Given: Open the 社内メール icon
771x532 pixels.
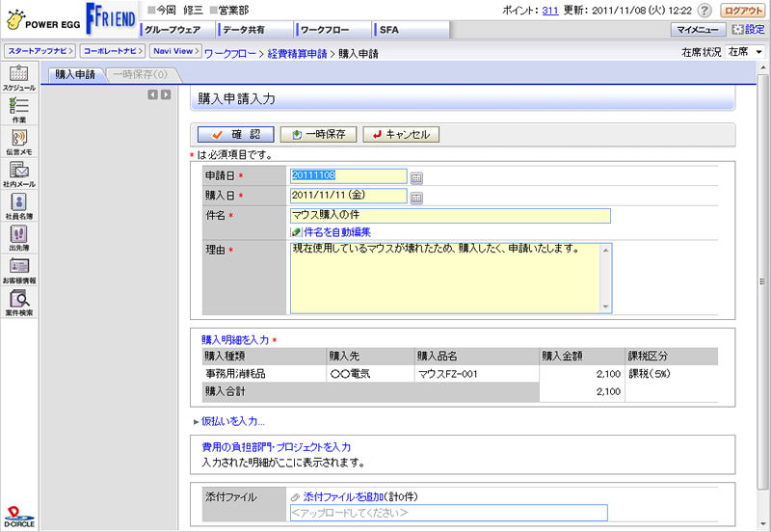Looking at the screenshot, I should (18, 174).
